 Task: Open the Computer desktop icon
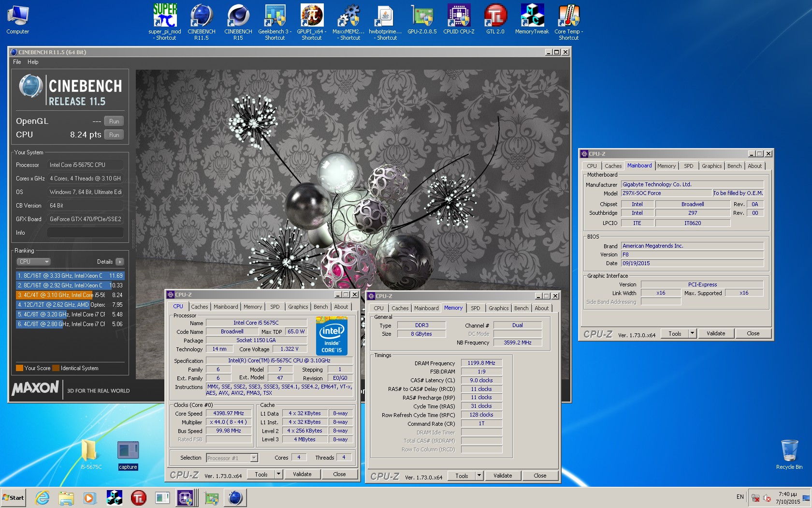tap(18, 19)
